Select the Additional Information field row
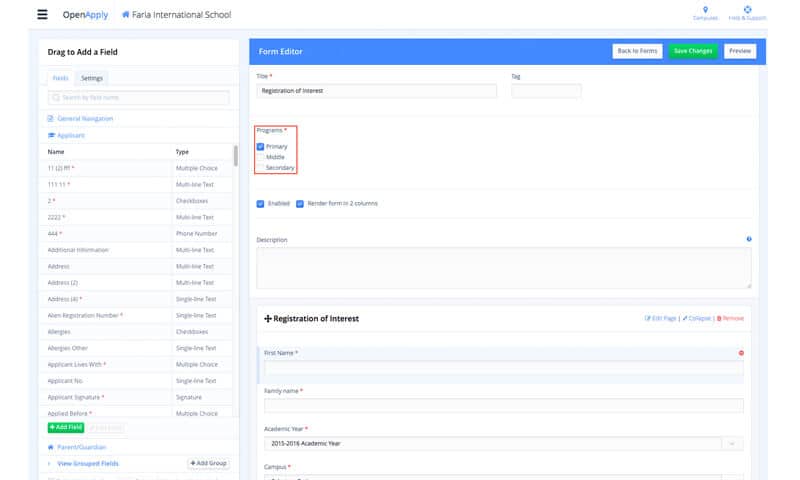This screenshot has height=480, width=800. coord(136,250)
